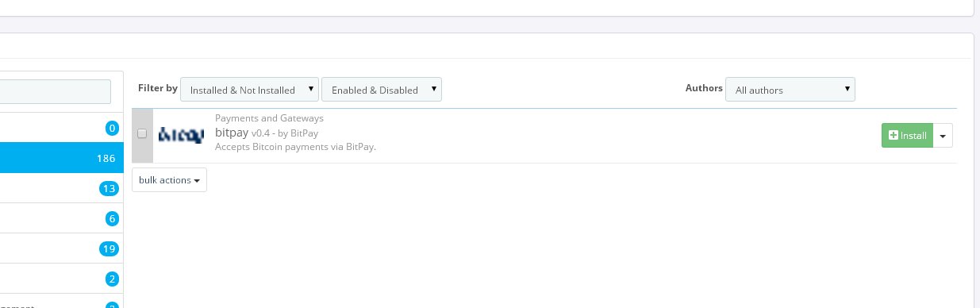Open the Installed & Not Installed filter
The image size is (980, 308).
pos(250,90)
